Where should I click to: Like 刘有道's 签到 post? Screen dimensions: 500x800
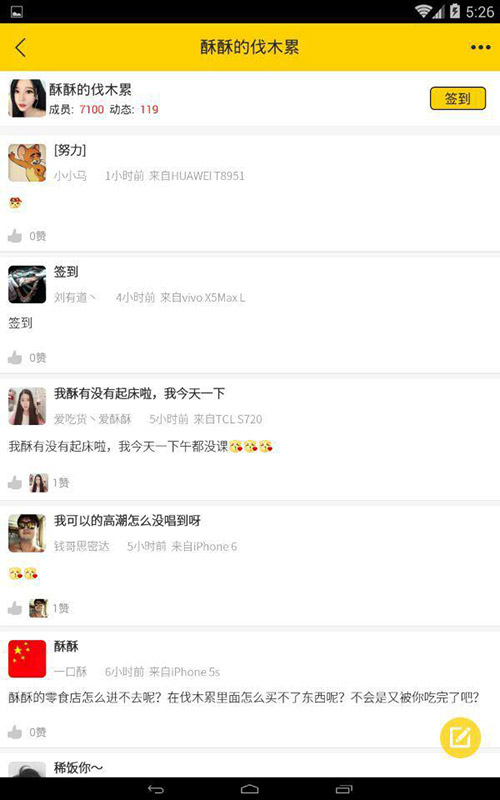(x=15, y=357)
